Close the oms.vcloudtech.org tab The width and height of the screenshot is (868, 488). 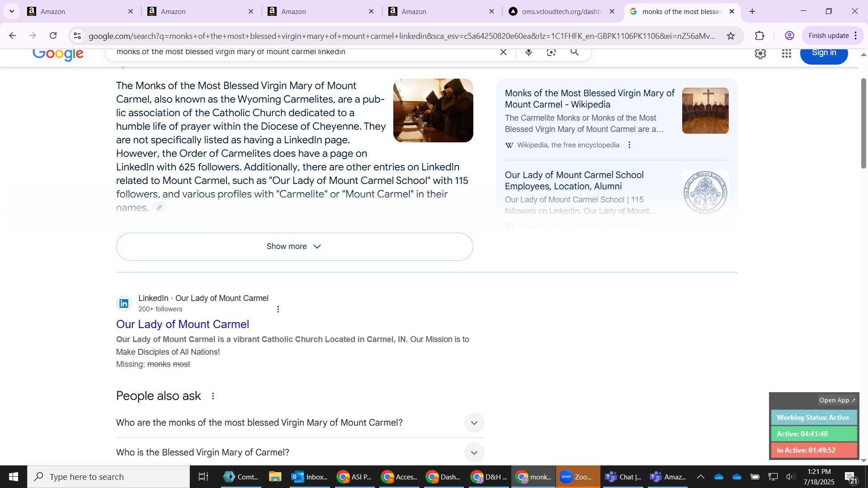coord(612,11)
